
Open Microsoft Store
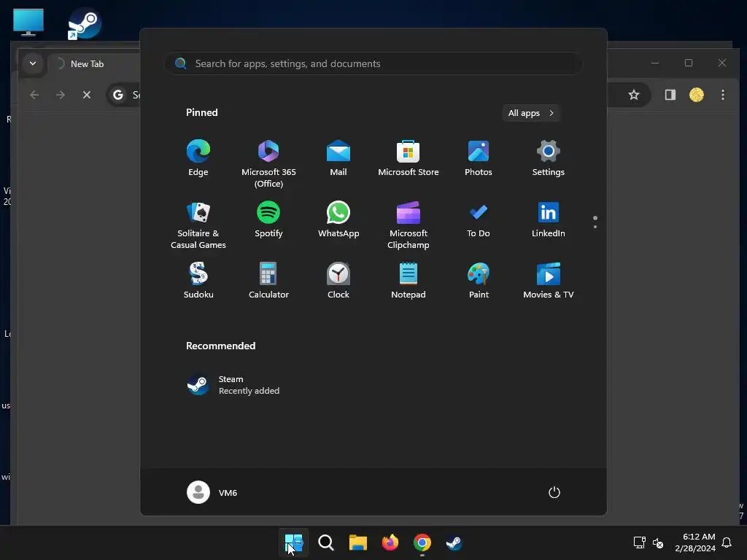(409, 158)
